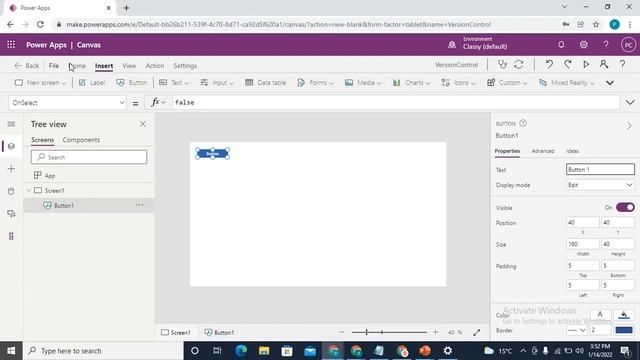Open the app launcher waffle icon

(11, 44)
